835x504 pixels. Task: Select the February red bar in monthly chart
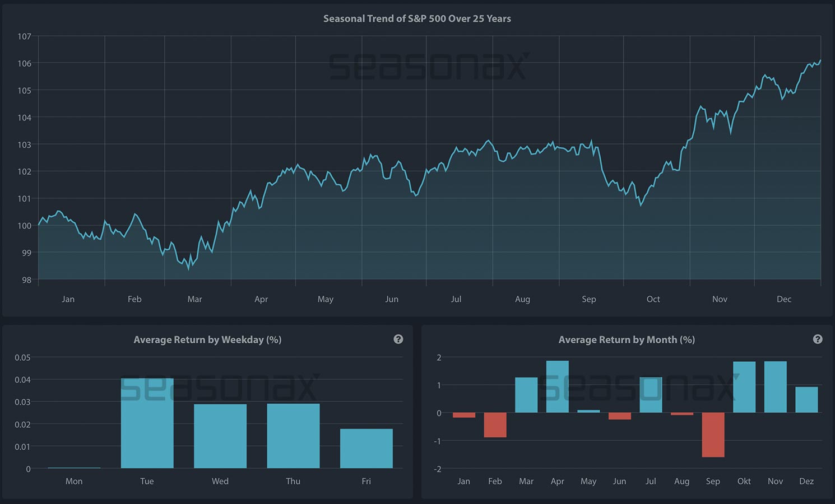495,425
